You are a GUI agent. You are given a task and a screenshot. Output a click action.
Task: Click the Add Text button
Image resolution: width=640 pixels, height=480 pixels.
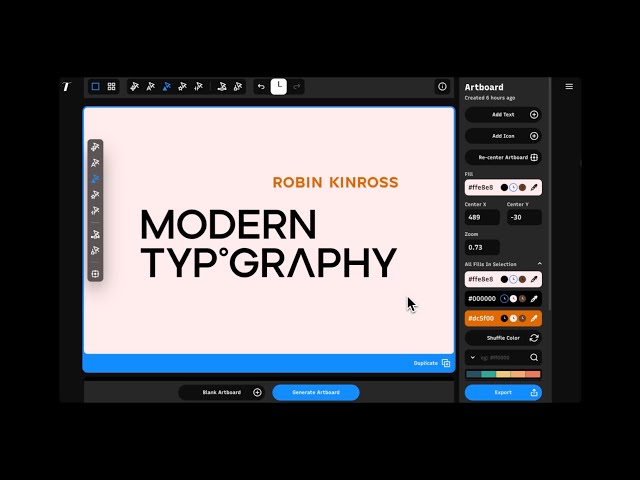point(503,115)
